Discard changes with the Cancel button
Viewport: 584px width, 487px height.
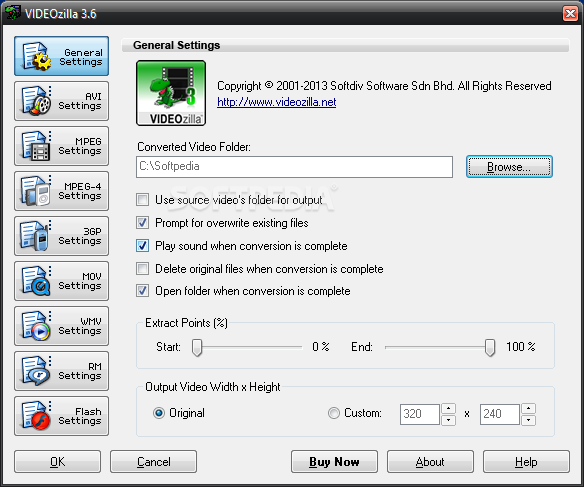point(153,462)
